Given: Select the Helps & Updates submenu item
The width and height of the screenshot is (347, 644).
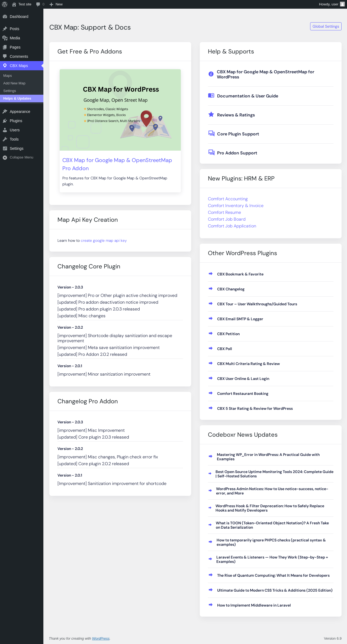Looking at the screenshot, I should point(22,99).
